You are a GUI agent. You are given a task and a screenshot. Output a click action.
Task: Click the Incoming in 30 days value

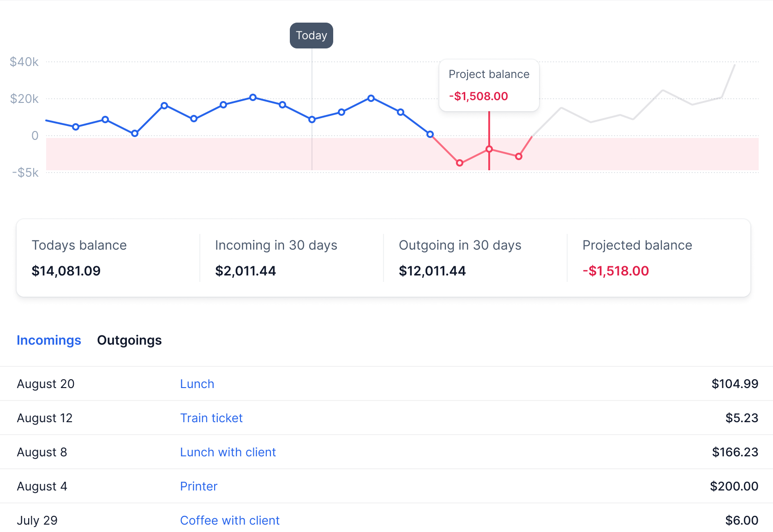point(246,271)
